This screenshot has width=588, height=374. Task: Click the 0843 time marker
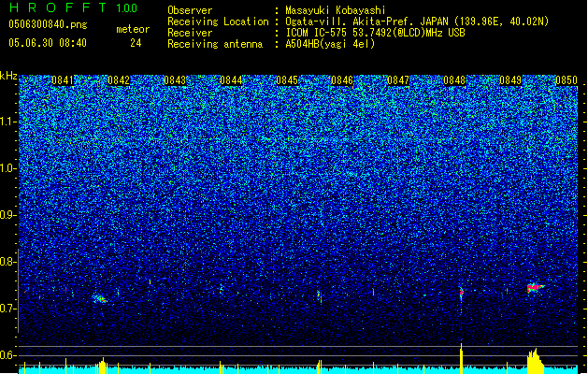pos(175,80)
